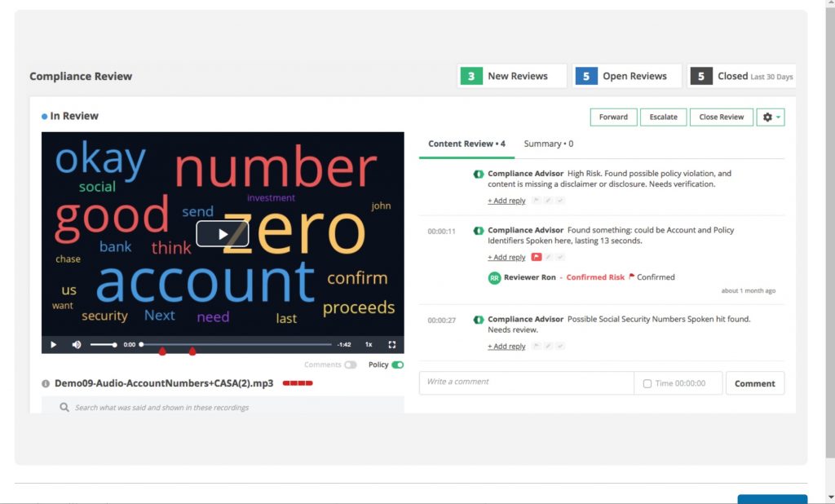Switch to the Content Review tab
The height and width of the screenshot is (504, 835).
[466, 144]
